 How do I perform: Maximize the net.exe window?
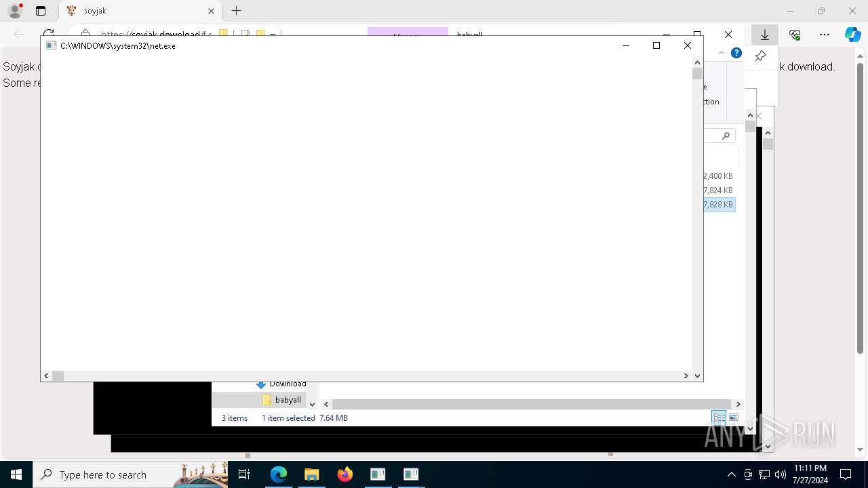click(656, 45)
